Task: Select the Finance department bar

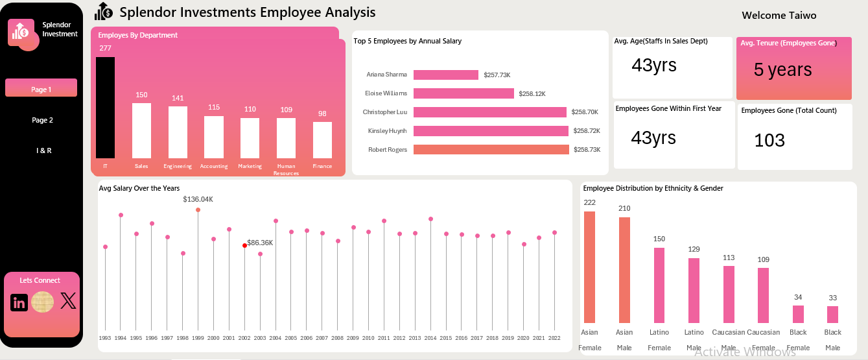Action: click(322, 140)
